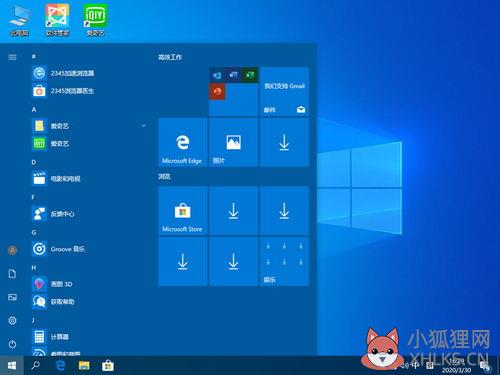Viewport: 500px width, 375px height.
Task: Open Microsoft Store from taskbar
Action: [x=108, y=366]
